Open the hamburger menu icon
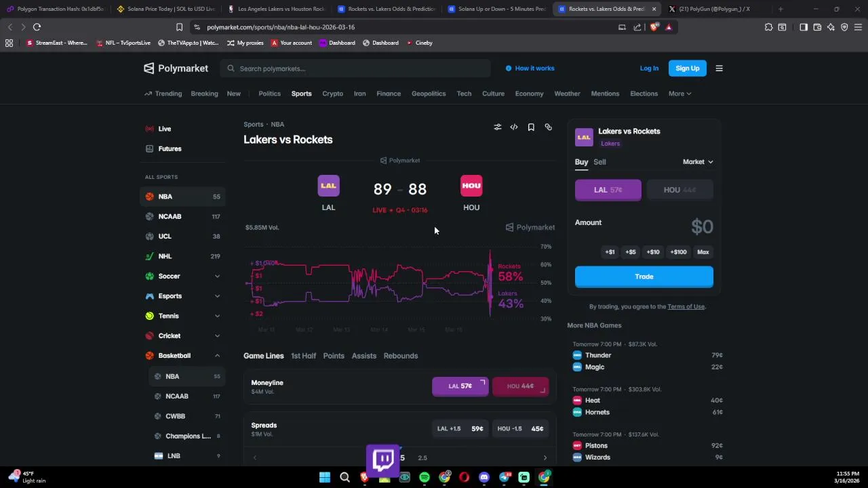Viewport: 868px width, 488px height. click(x=719, y=68)
